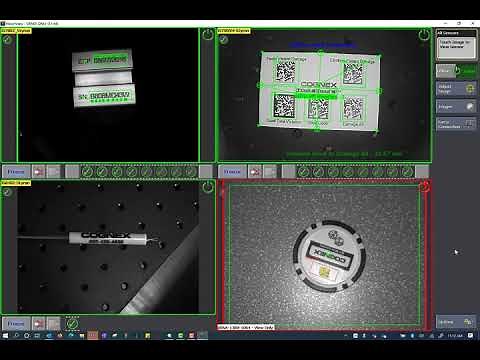Toggle power icon of serial number label sensor
This screenshot has width=480, height=360.
pyautogui.click(x=208, y=35)
